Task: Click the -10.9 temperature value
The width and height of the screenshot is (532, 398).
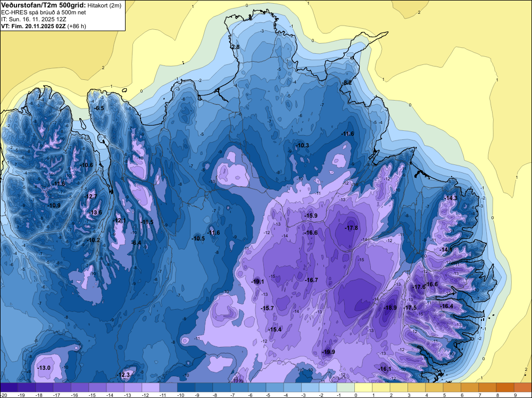Action: pyautogui.click(x=54, y=205)
